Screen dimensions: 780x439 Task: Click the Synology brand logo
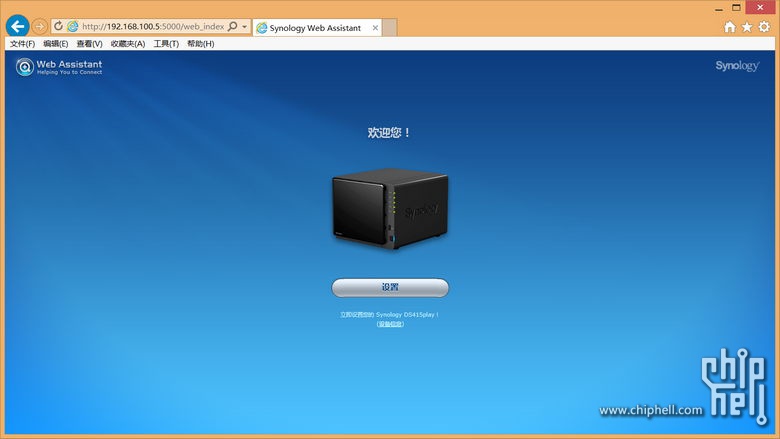point(737,66)
